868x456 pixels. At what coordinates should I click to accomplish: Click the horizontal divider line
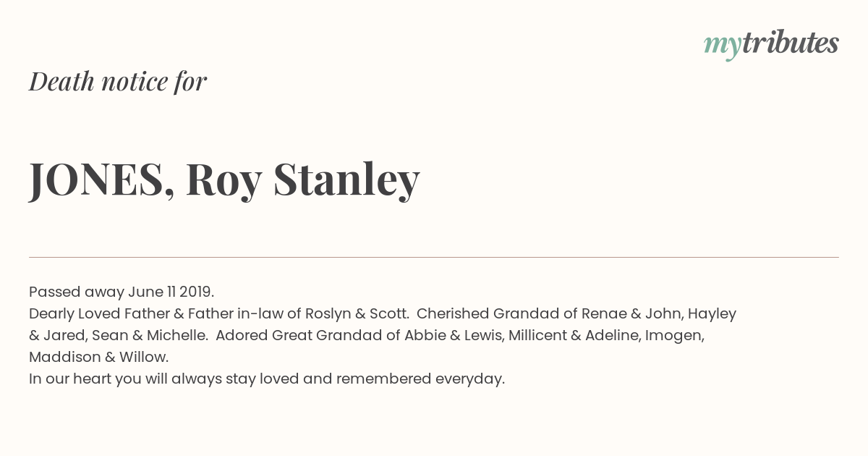tap(434, 257)
